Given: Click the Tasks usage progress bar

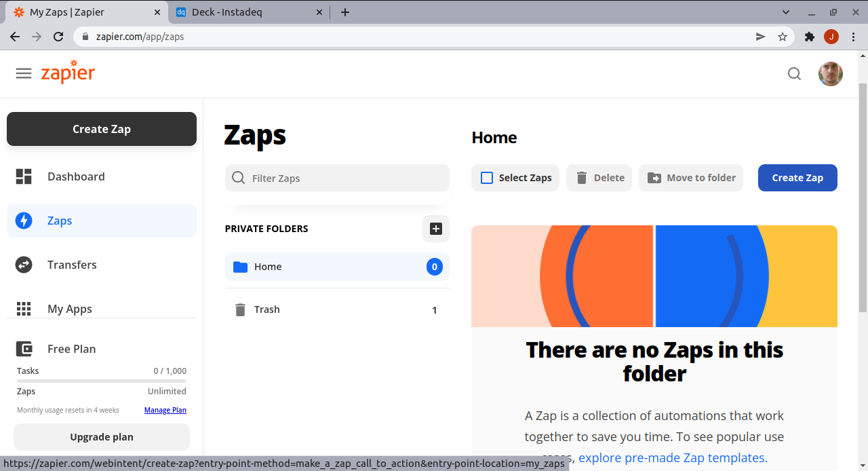Looking at the screenshot, I should (102, 381).
